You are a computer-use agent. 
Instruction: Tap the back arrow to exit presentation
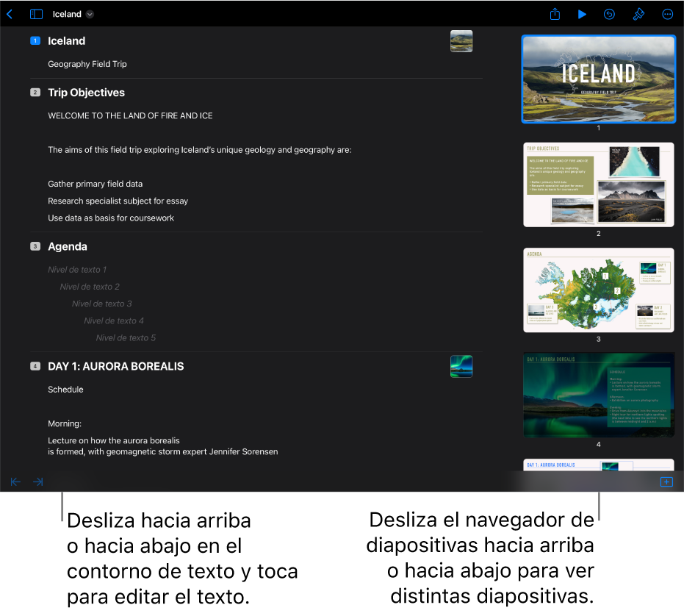coord(10,15)
